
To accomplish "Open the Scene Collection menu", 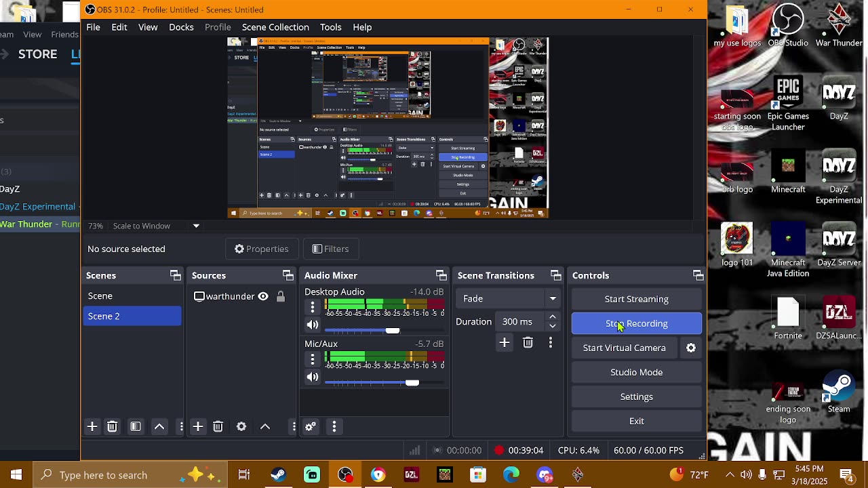I will [275, 27].
